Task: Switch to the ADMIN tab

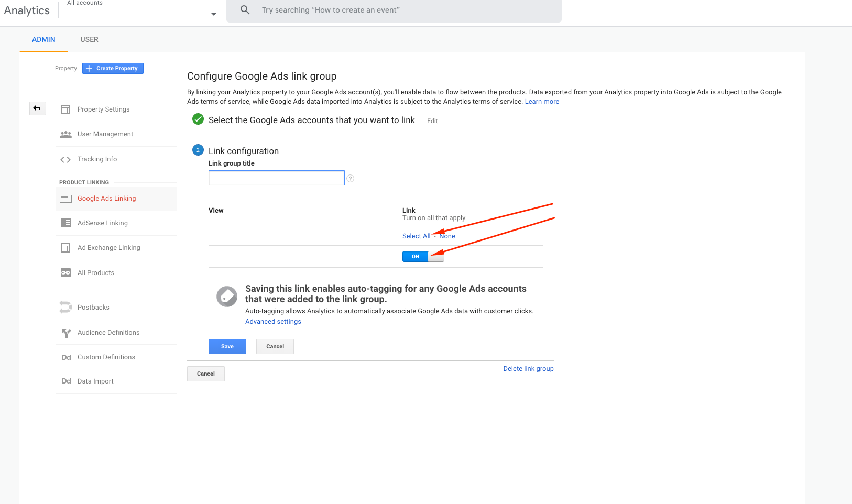Action: click(43, 39)
